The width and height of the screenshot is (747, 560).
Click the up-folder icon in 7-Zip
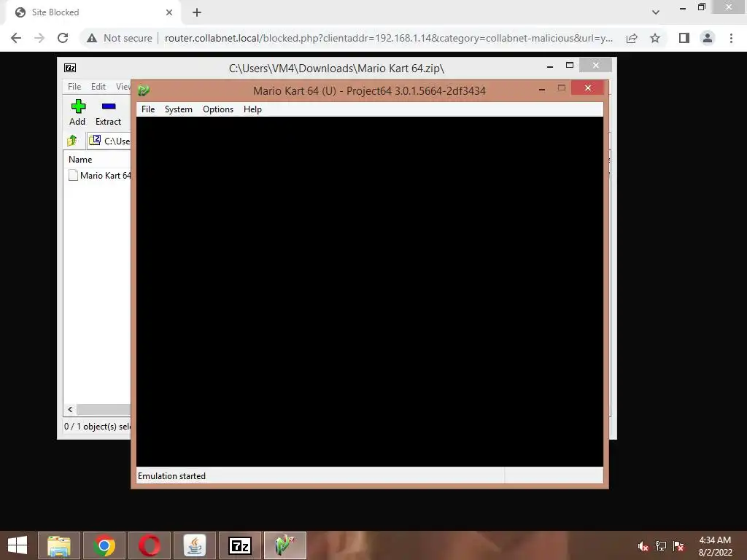tap(72, 141)
